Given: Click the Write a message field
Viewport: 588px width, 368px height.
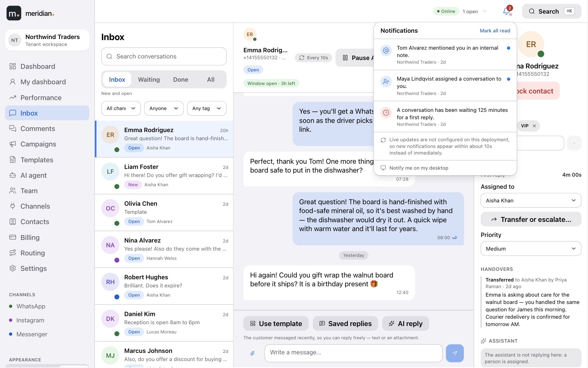Looking at the screenshot, I should click(x=354, y=353).
